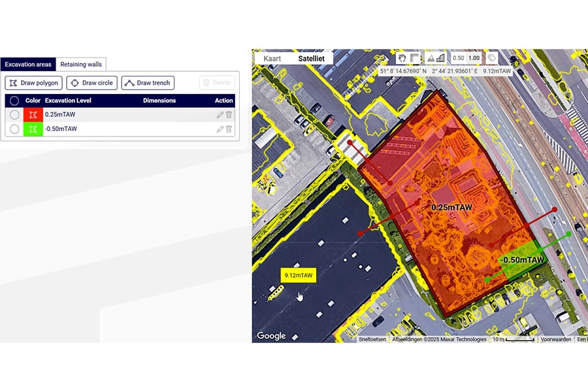Switch map view to Kaart
The height and width of the screenshot is (392, 588).
click(x=272, y=58)
